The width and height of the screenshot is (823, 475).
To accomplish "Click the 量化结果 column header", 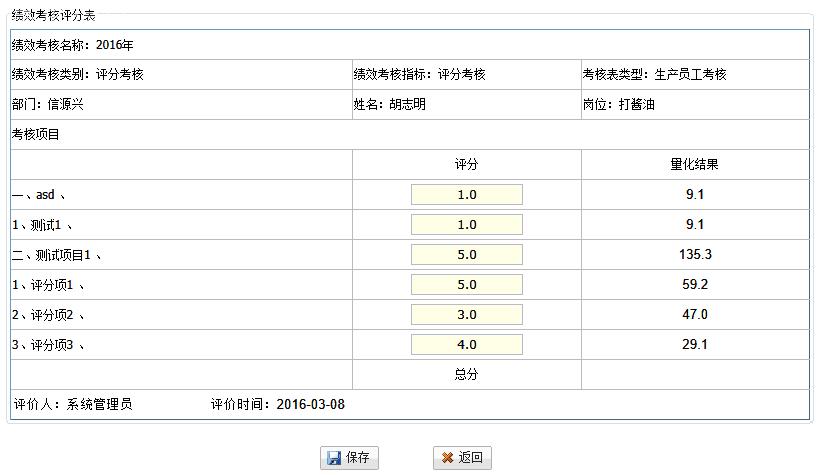I will (694, 165).
